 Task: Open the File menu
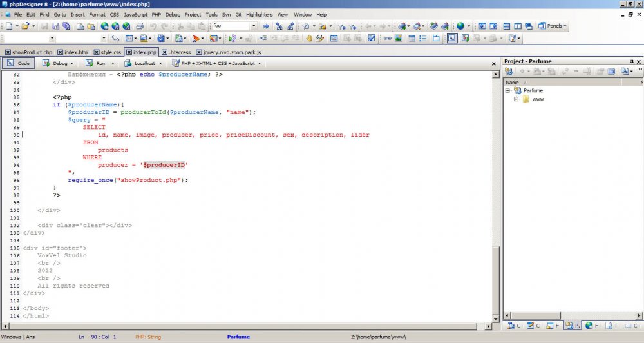pyautogui.click(x=18, y=14)
